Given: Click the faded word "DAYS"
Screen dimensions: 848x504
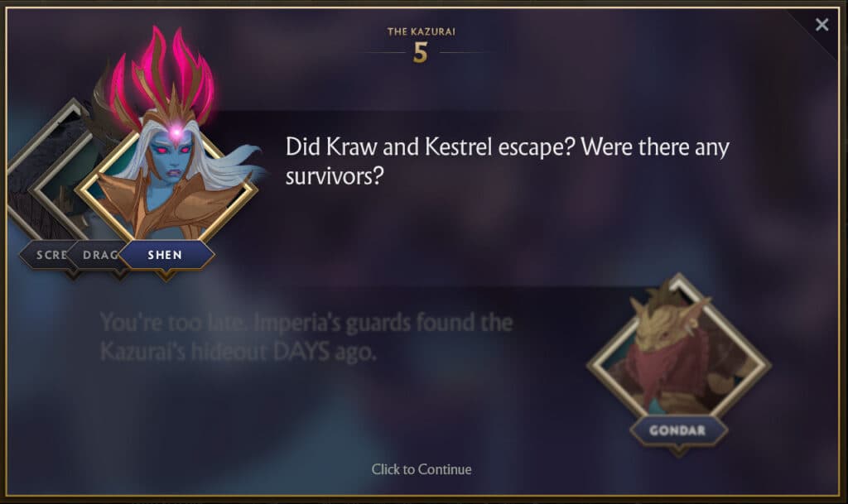Looking at the screenshot, I should click(301, 352).
